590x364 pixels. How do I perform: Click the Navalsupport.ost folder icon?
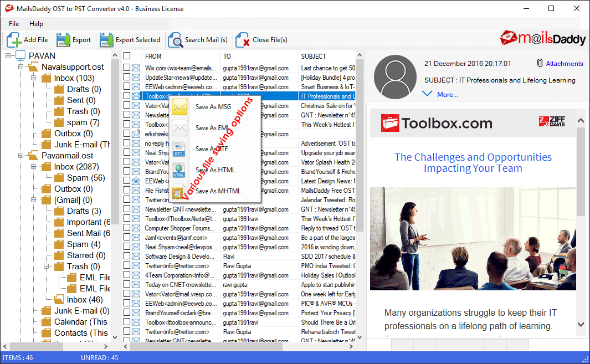(x=33, y=67)
